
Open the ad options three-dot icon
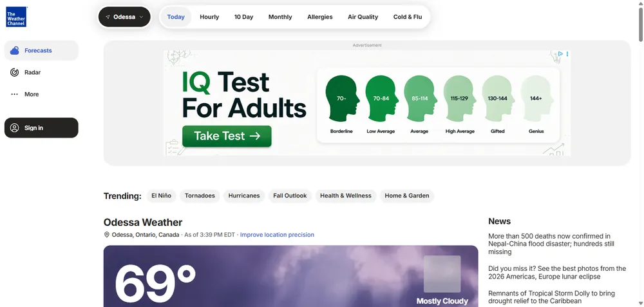[x=567, y=54]
